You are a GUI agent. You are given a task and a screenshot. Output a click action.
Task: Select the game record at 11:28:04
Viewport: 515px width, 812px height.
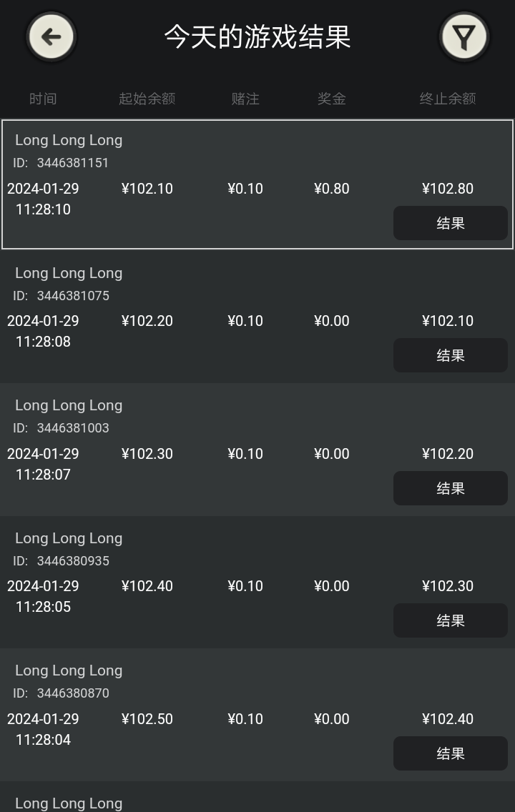click(257, 715)
